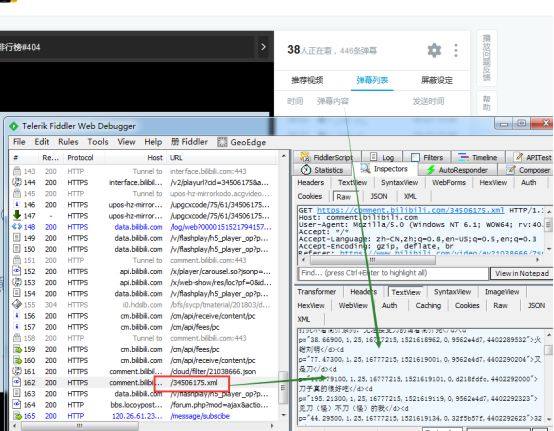Image resolution: width=554 pixels, height=431 pixels.
Task: Select session 161 cloud/filter json row
Action: point(144,371)
